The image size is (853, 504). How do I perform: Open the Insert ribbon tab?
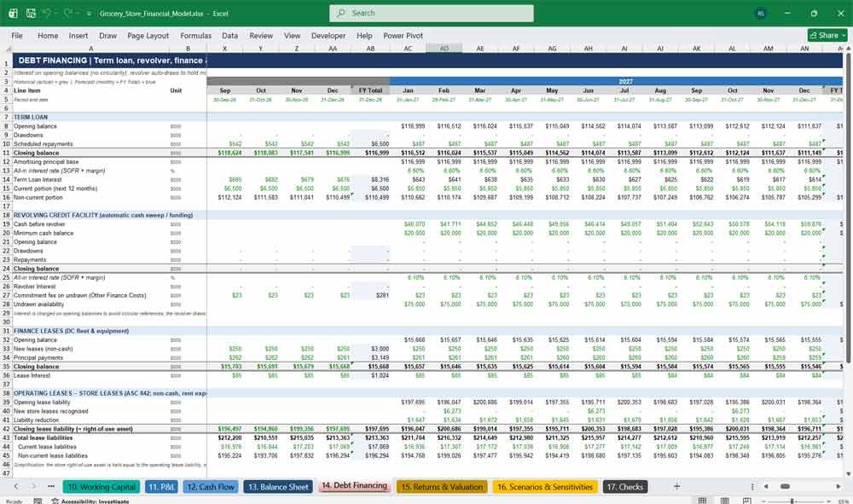pyautogui.click(x=78, y=35)
